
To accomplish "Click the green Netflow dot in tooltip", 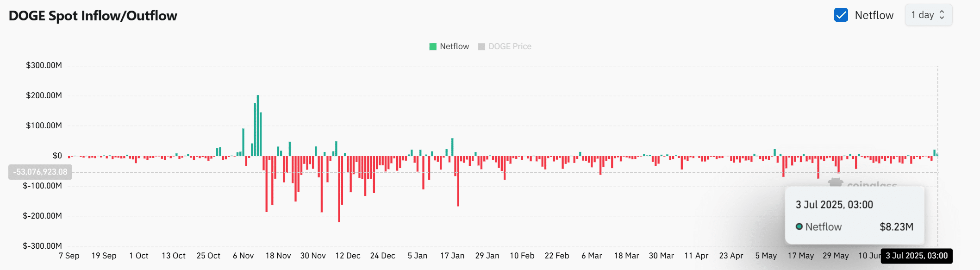I will (799, 226).
